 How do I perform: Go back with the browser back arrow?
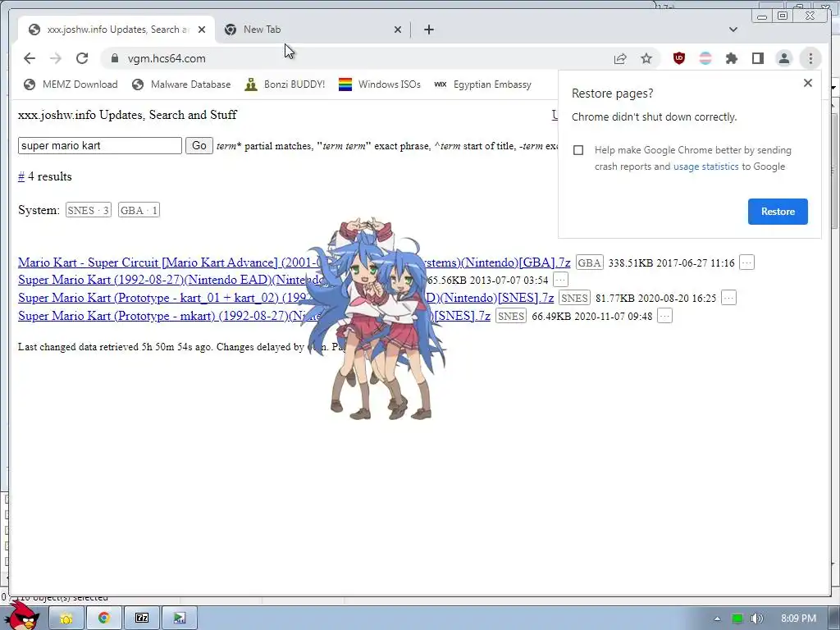click(30, 58)
